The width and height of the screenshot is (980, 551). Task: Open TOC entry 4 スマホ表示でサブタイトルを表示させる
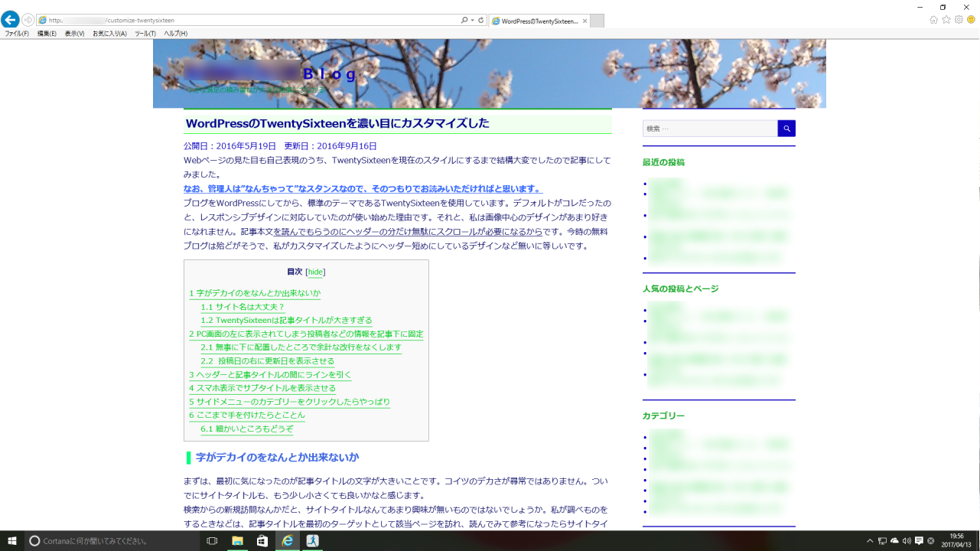click(262, 388)
